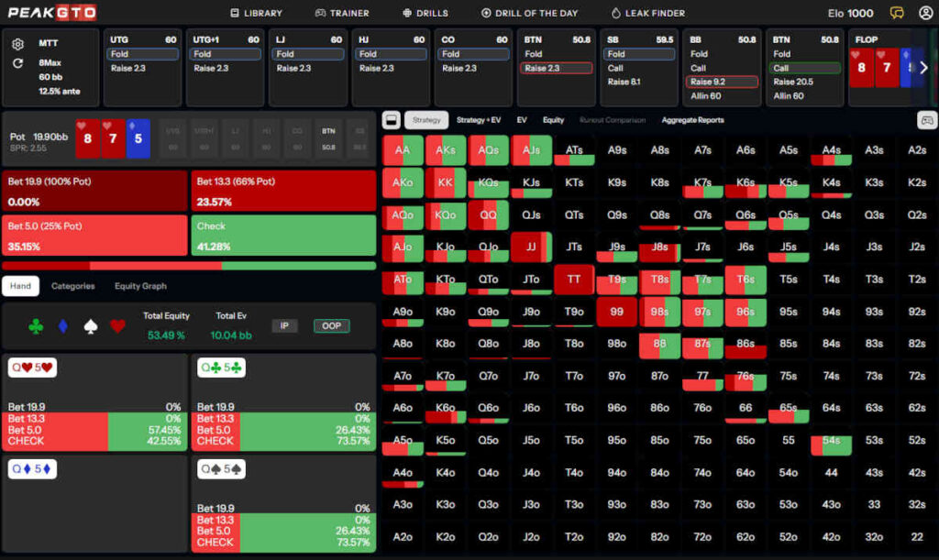This screenshot has width=939, height=560.
Task: Select the AKs cell in range grid
Action: (x=446, y=150)
